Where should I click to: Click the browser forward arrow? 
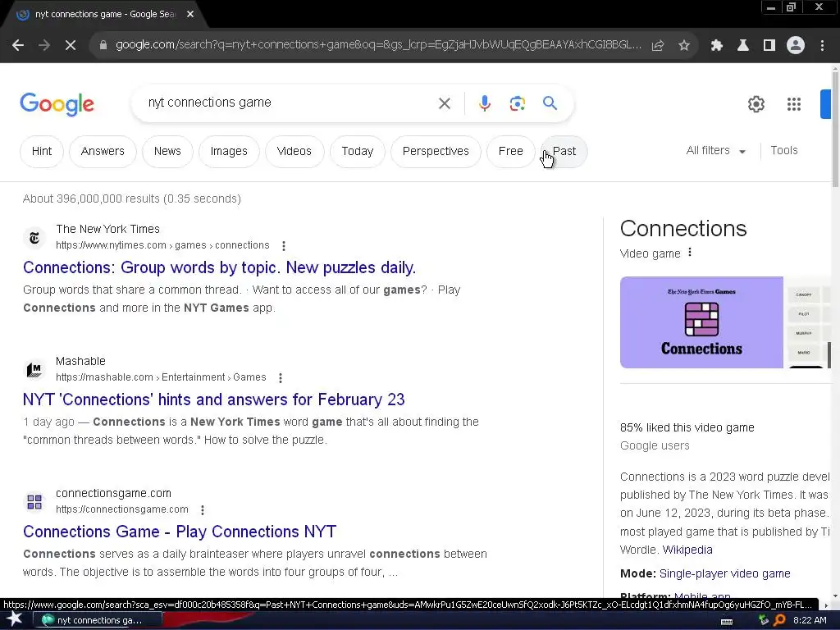(44, 46)
